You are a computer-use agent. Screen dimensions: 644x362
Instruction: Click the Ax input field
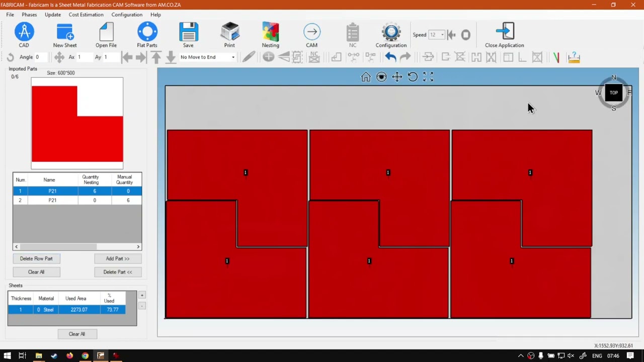point(84,57)
